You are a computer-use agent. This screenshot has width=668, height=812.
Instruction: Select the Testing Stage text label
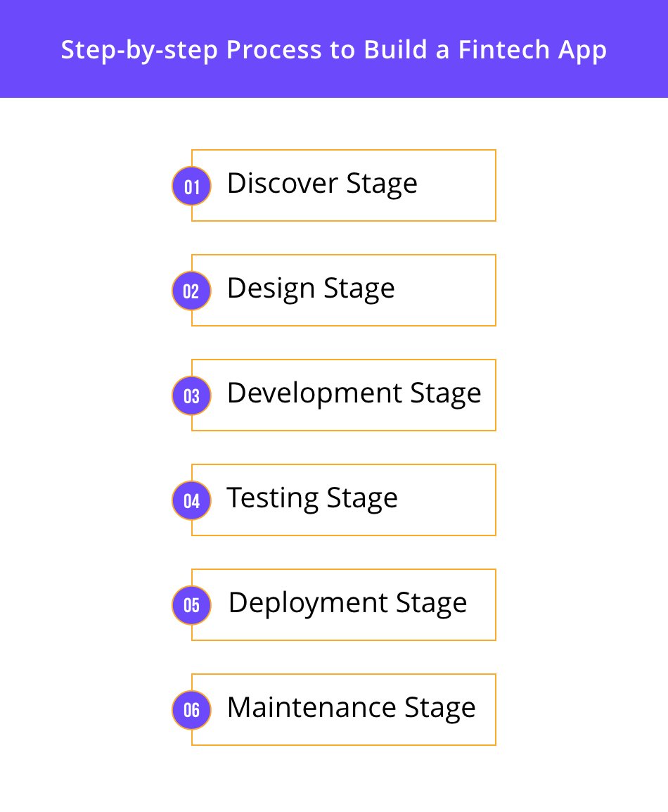click(x=311, y=498)
